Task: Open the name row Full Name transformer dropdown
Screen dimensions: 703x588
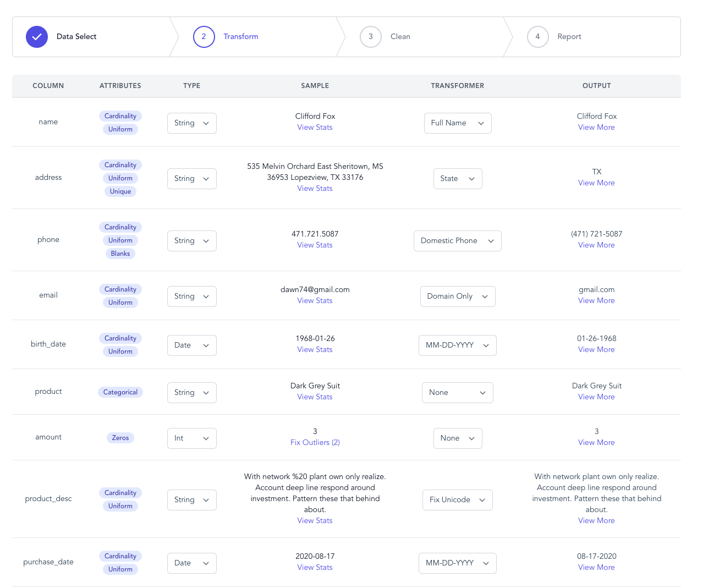Action: pos(457,123)
